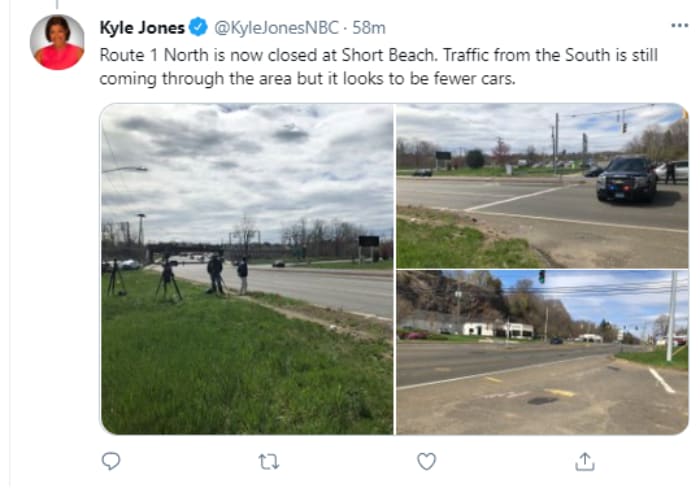Click the cloudy sky in the left photo

(247, 160)
